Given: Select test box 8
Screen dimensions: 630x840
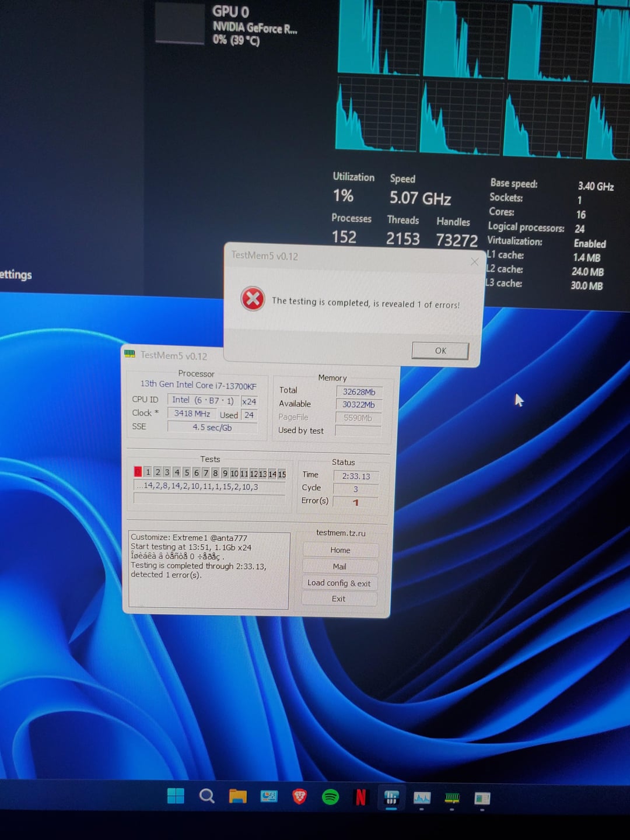Looking at the screenshot, I should pos(215,473).
